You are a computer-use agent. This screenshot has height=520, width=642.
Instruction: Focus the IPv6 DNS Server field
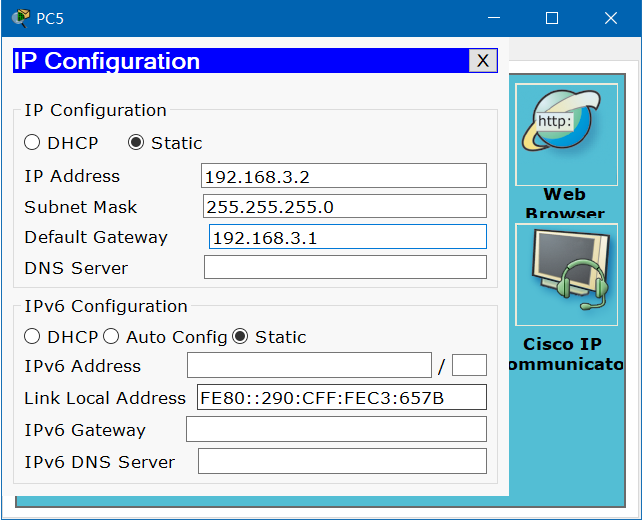click(x=342, y=461)
